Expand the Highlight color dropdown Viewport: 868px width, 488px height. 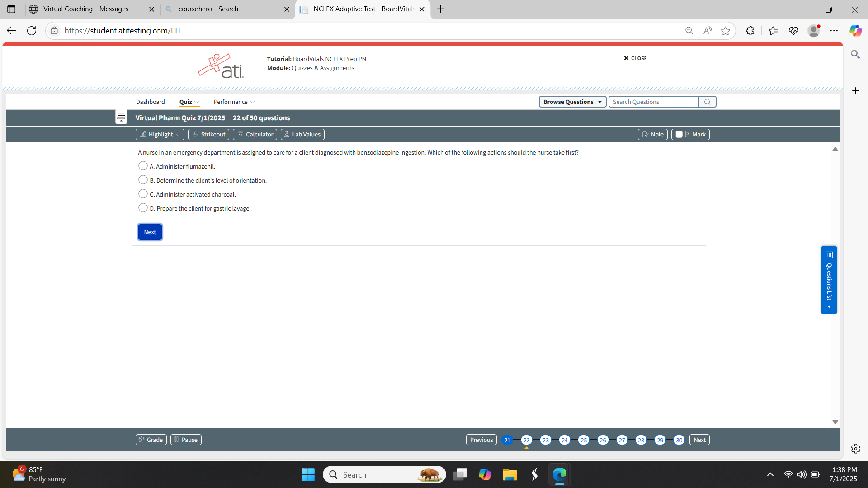pos(178,135)
